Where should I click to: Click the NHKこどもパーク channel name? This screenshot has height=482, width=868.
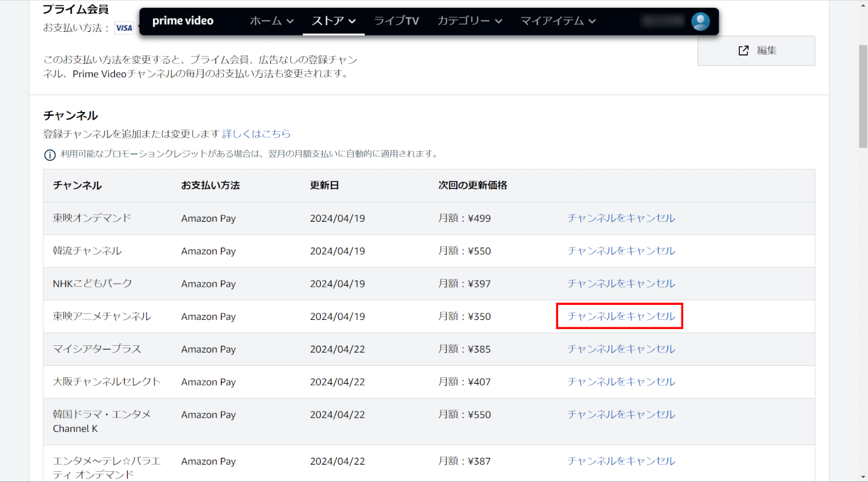point(93,283)
